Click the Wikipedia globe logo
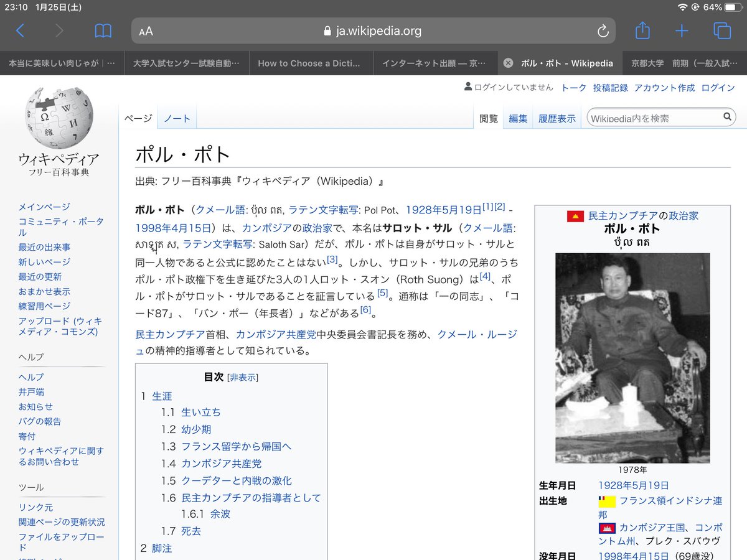This screenshot has height=560, width=747. tap(59, 117)
